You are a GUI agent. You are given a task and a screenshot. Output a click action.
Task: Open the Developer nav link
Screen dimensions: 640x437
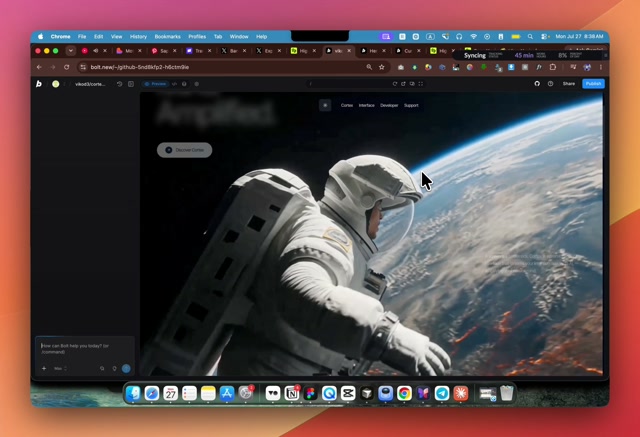coord(389,105)
